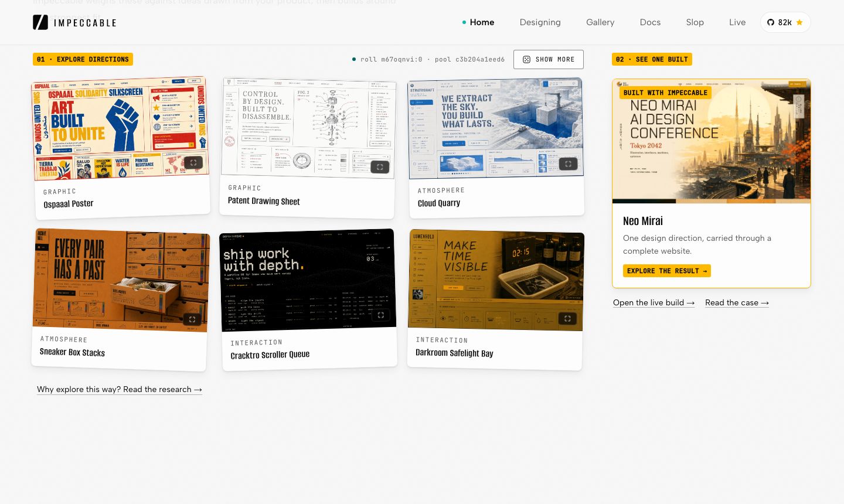Click the Darkroom Safelight Bay title text
The height and width of the screenshot is (504, 844).
[x=454, y=353]
